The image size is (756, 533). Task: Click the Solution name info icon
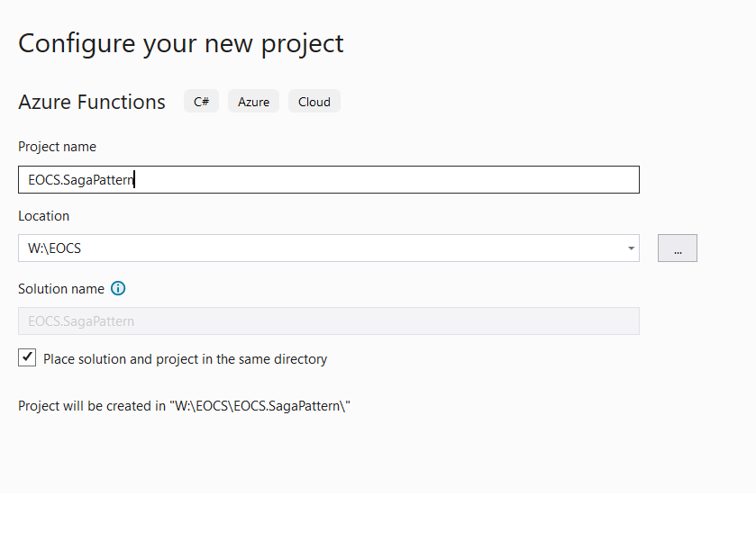tap(118, 288)
